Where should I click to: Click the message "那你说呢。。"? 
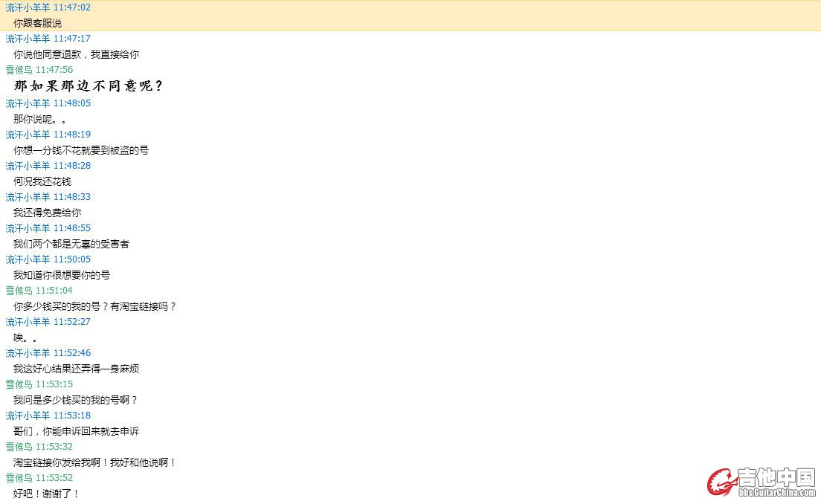tap(39, 119)
